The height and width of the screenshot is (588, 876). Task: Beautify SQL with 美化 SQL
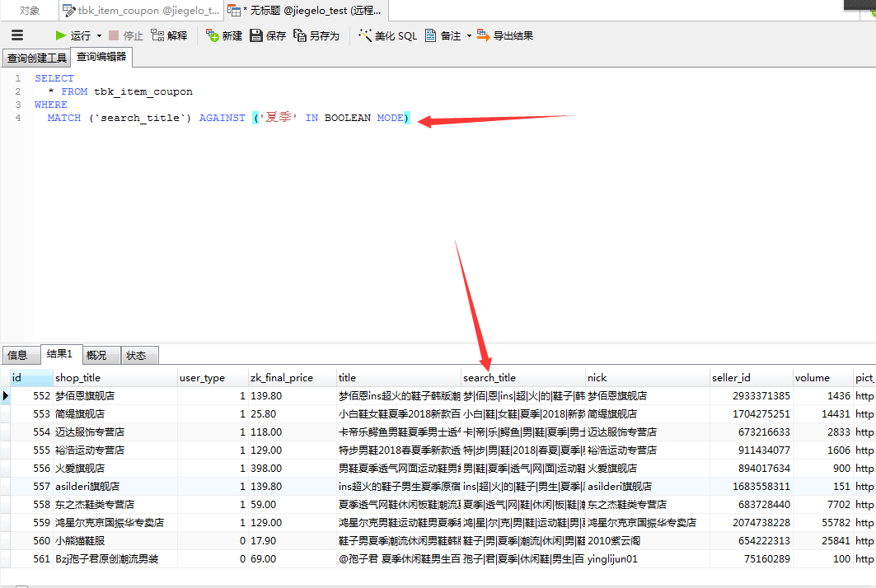pyautogui.click(x=387, y=35)
